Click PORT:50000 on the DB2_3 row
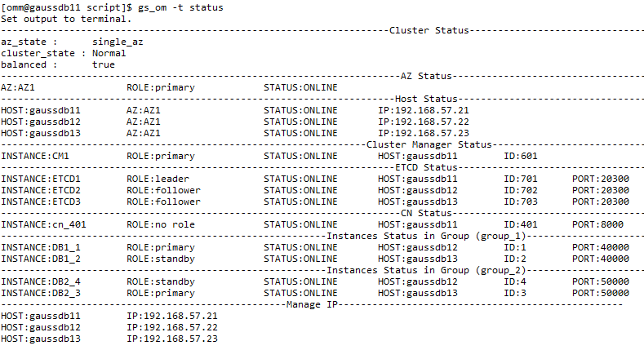Screen dimensions: 644x350 tap(601, 294)
